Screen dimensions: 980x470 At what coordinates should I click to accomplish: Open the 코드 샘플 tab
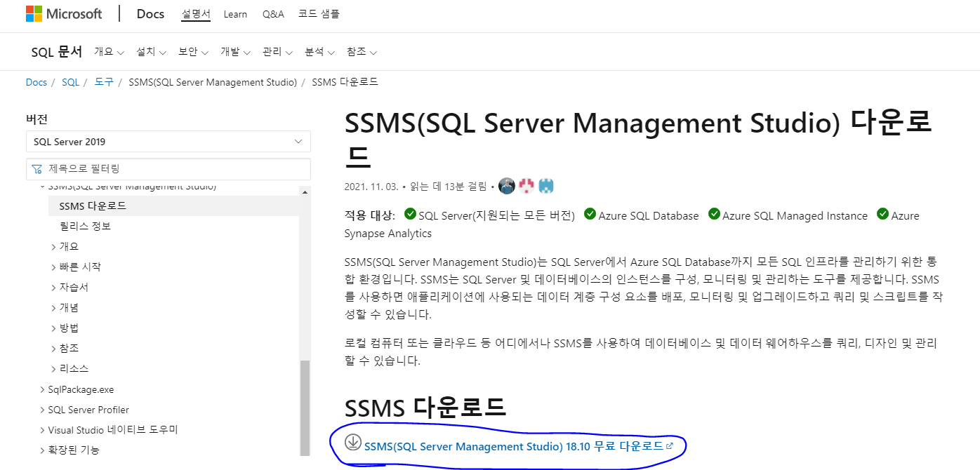[x=319, y=14]
